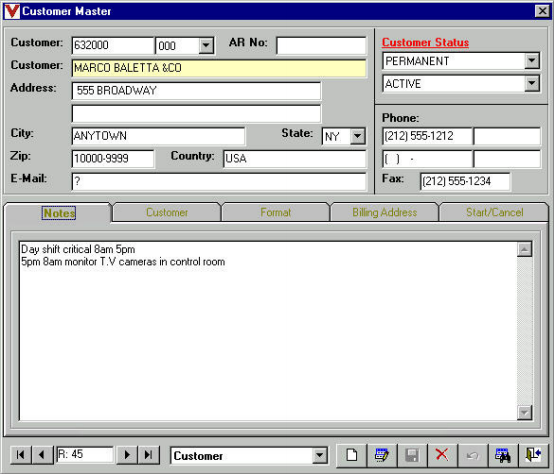Delete record with the red X
Screen dimensions: 554x474
[x=442, y=455]
